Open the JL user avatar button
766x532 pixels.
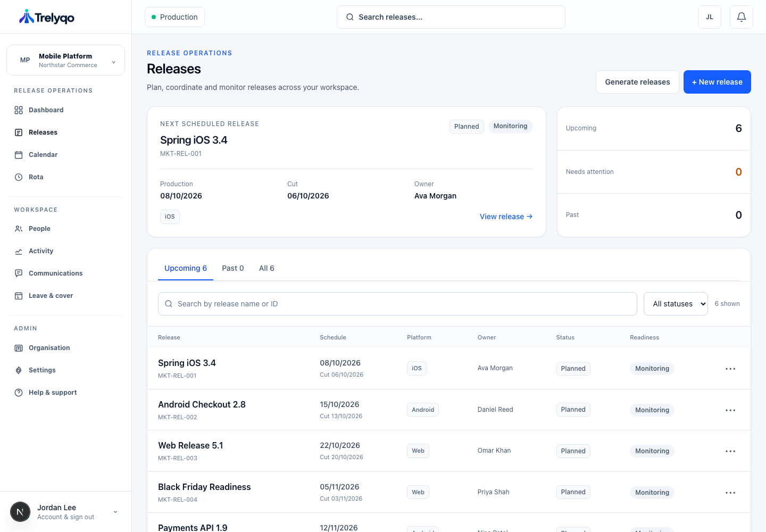click(x=709, y=17)
